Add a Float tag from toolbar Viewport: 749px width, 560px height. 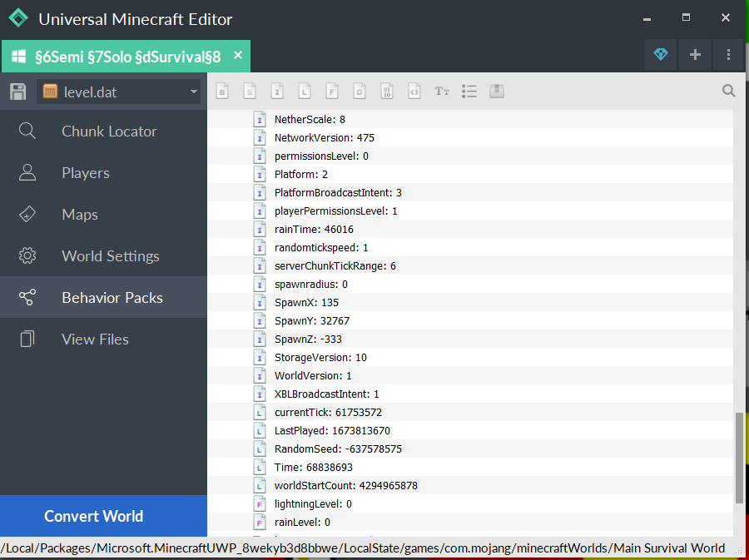[332, 92]
